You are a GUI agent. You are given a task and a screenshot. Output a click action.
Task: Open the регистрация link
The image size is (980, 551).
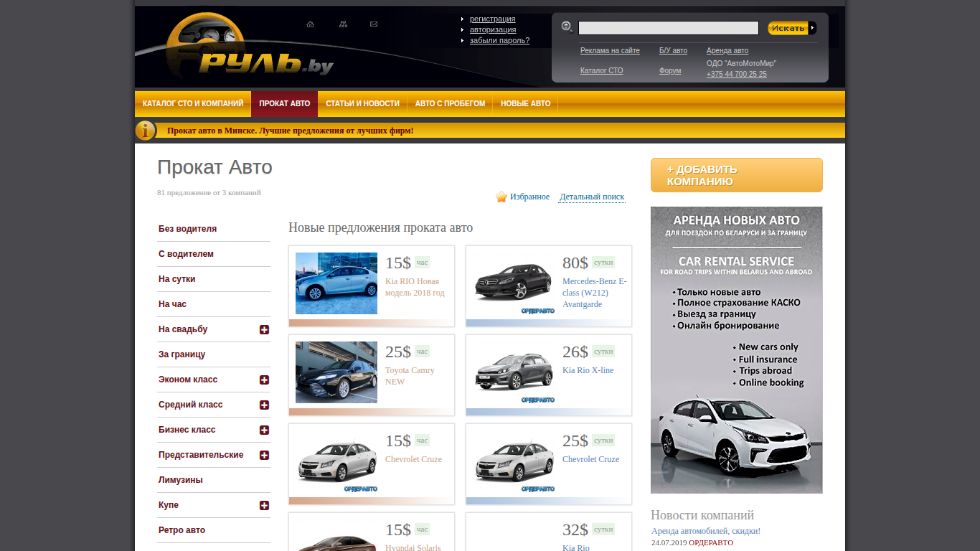[x=492, y=19]
